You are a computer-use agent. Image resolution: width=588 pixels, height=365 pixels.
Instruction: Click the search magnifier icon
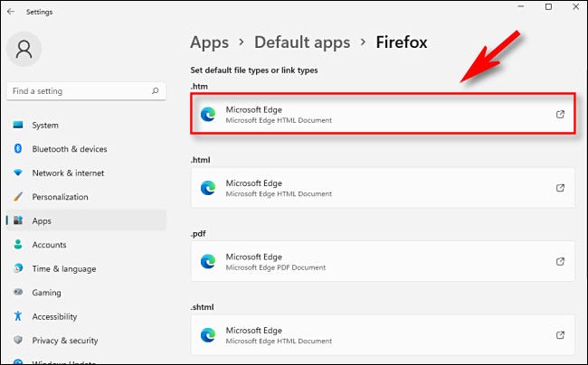156,91
